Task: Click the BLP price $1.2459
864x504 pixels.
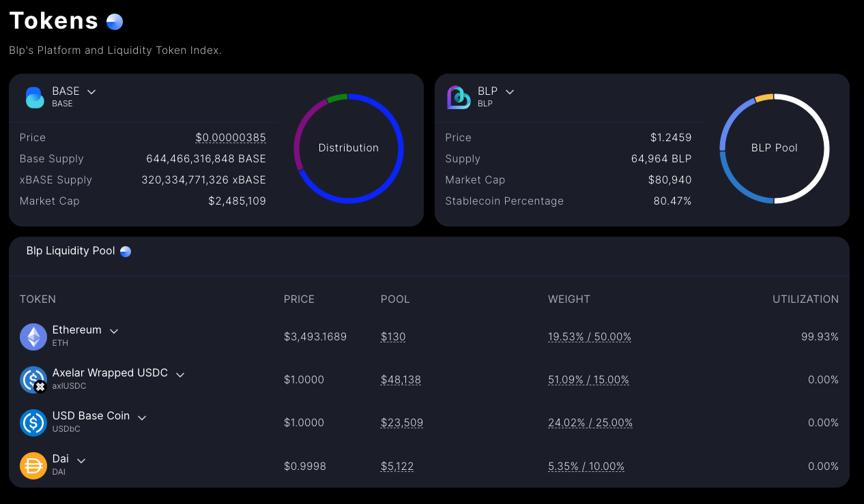Action: click(x=671, y=138)
